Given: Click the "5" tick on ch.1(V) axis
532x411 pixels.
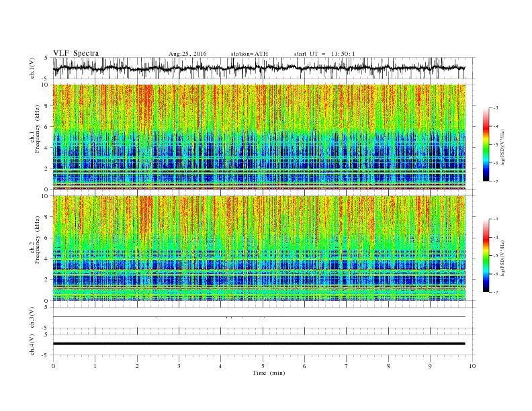Looking at the screenshot, I should click(x=46, y=58).
